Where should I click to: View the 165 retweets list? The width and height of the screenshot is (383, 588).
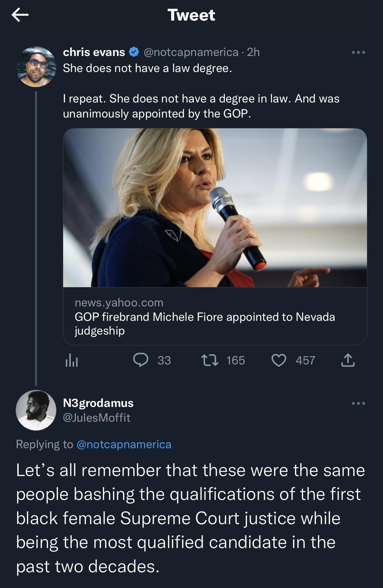236,361
